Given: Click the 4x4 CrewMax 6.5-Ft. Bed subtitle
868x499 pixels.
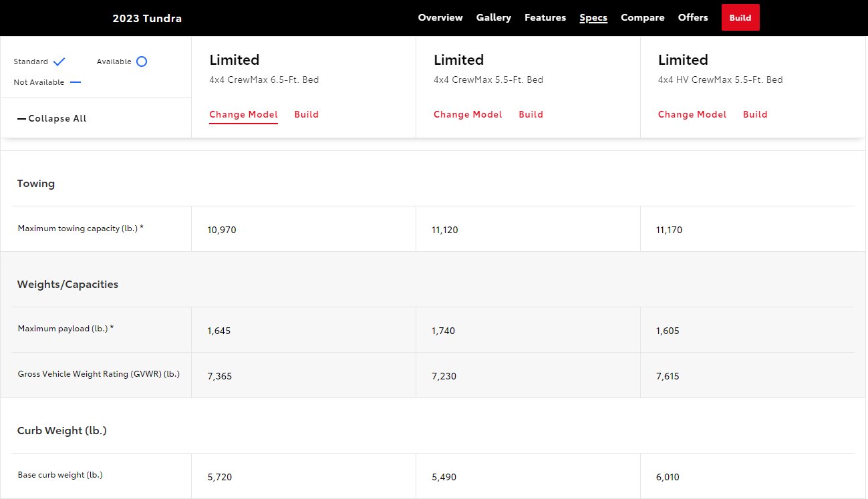Looking at the screenshot, I should [264, 79].
